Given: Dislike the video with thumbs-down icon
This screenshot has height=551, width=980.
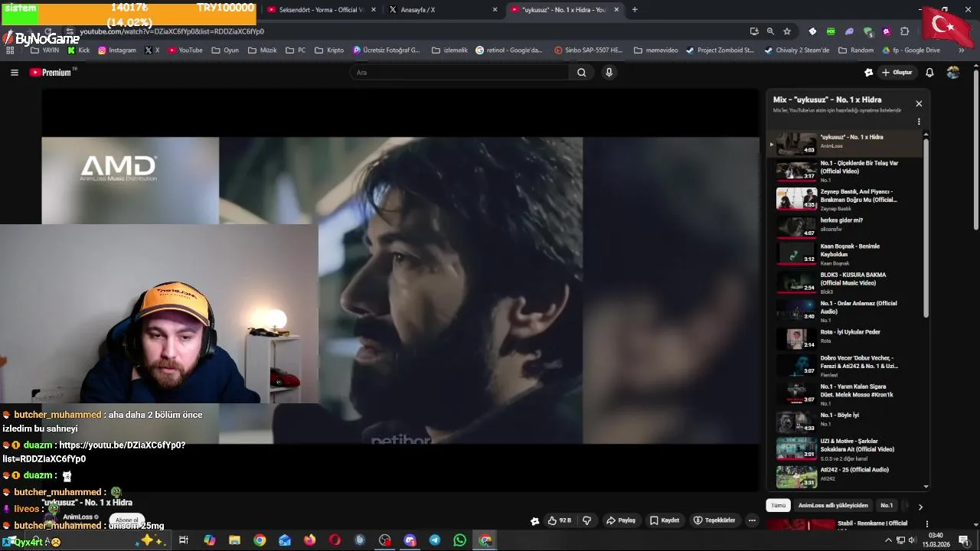Looking at the screenshot, I should (587, 520).
